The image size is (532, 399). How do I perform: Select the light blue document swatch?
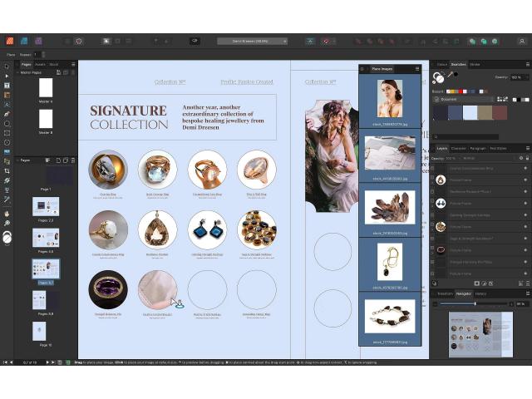pyautogui.click(x=470, y=112)
